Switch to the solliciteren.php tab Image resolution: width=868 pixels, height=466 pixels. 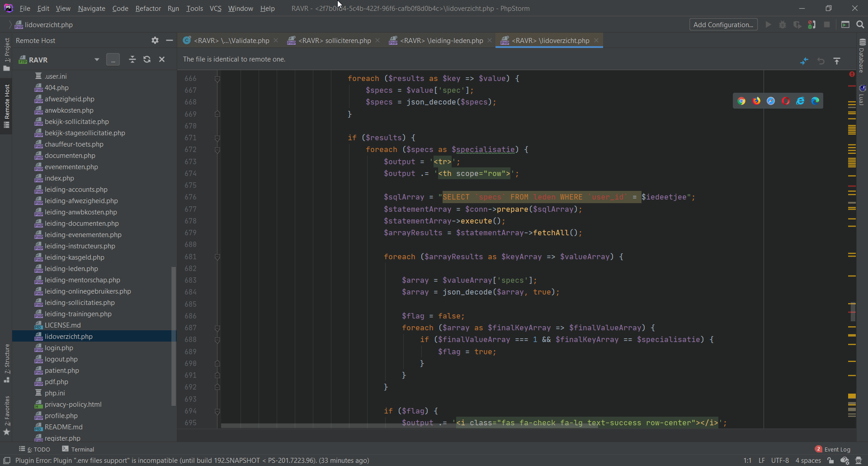(334, 41)
